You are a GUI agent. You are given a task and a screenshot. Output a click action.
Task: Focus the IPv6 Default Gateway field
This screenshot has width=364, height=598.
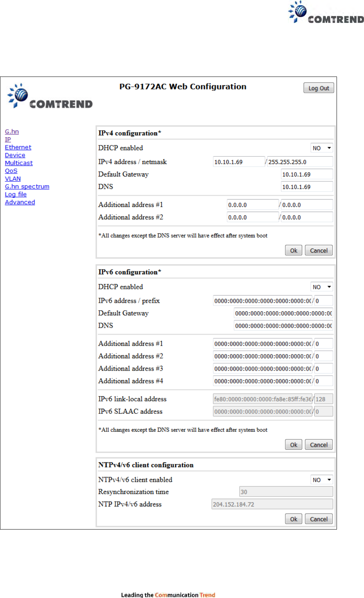(x=284, y=313)
